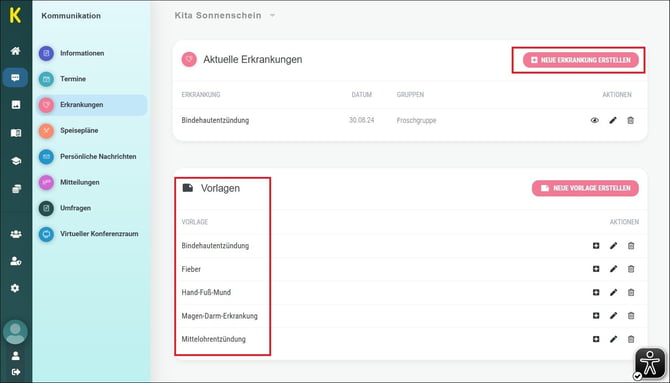Edit the current Bindehautentzündung illness entry
The image size is (670, 383).
(x=613, y=121)
